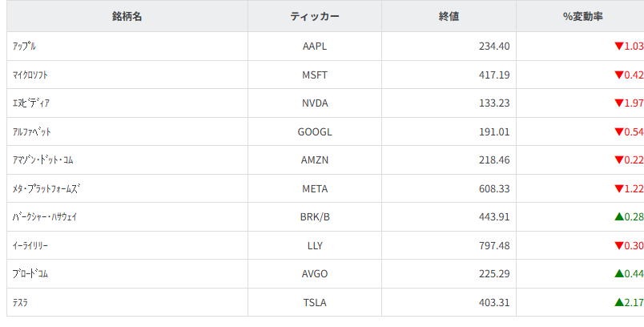Image resolution: width=644 pixels, height=327 pixels.
Task: Click the MSFT ticker symbol
Action: [x=315, y=75]
